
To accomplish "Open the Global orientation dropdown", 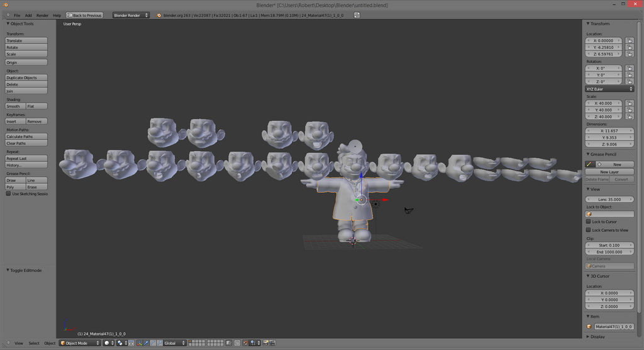I will point(174,343).
